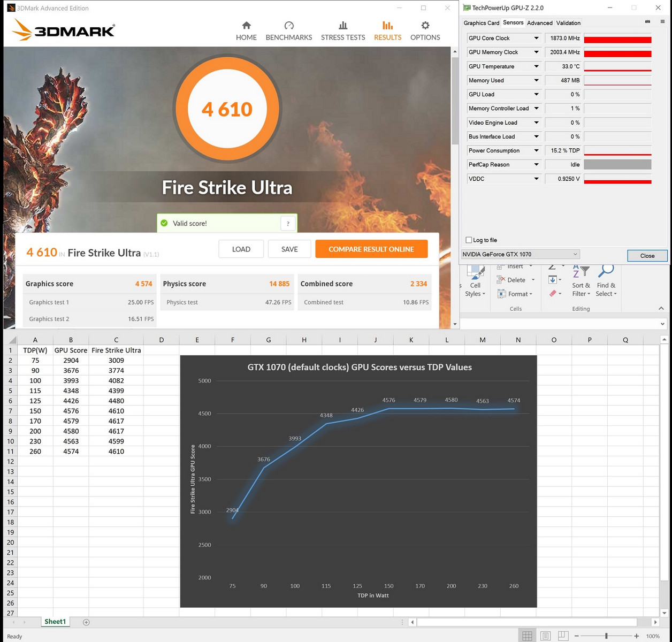Click the 100% zoom level in Excel
The image size is (672, 642).
(x=653, y=636)
